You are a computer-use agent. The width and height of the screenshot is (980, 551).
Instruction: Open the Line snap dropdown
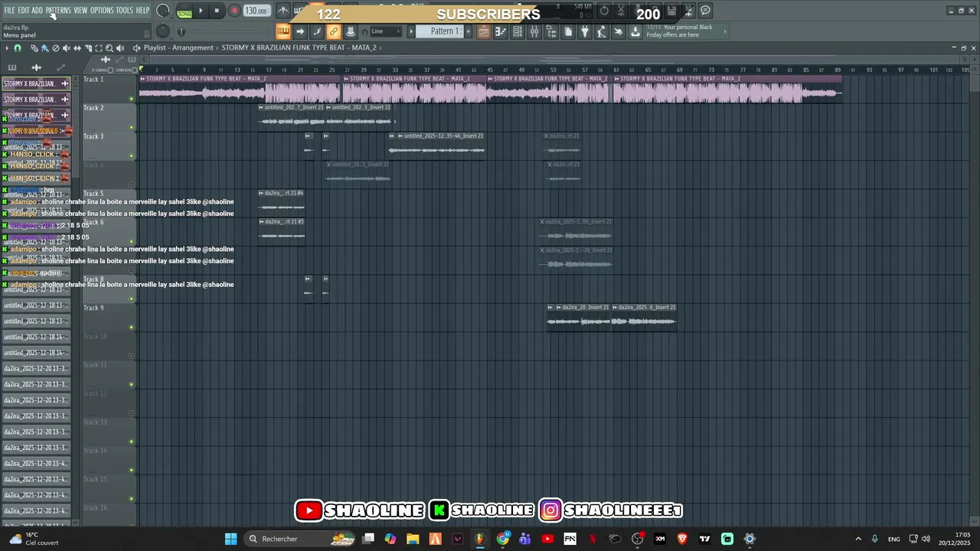pyautogui.click(x=386, y=31)
